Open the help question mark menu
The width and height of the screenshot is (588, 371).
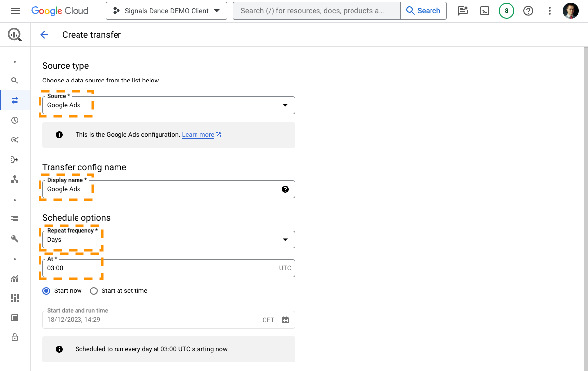(528, 11)
